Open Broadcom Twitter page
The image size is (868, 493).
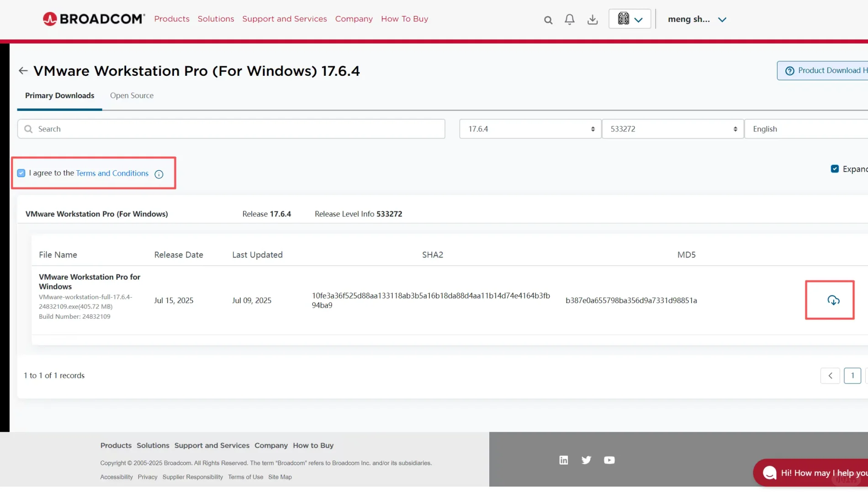(587, 460)
